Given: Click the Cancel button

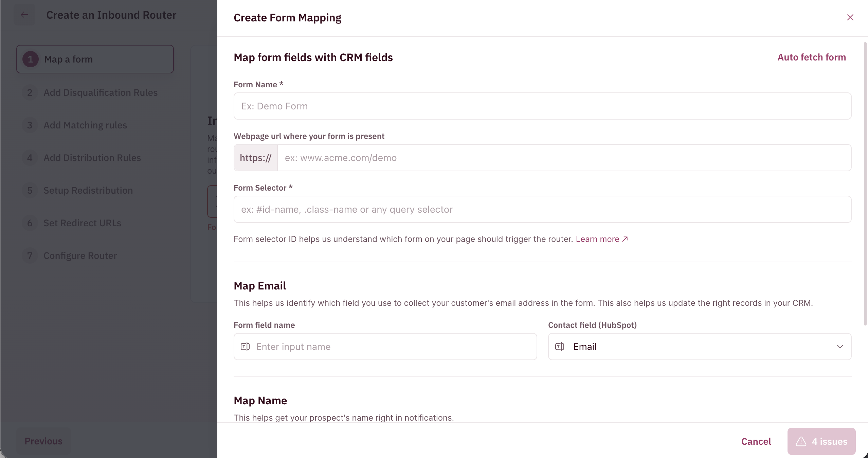Looking at the screenshot, I should 756,441.
